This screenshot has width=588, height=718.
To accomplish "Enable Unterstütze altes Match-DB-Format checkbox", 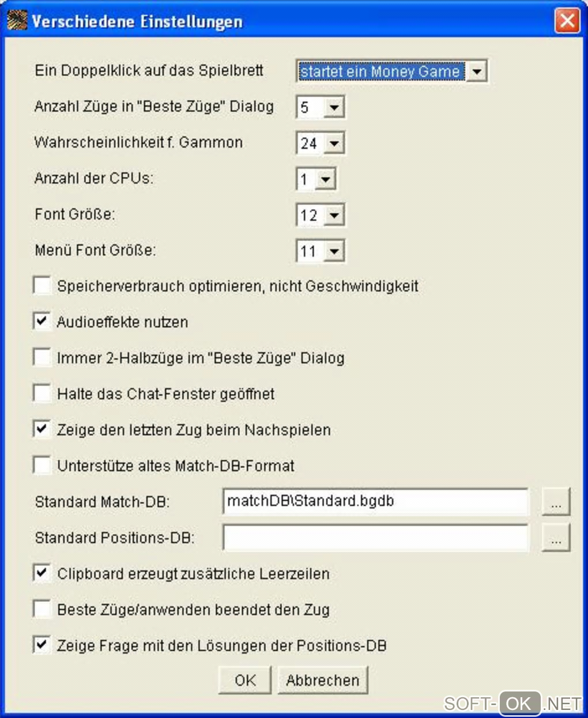I will point(42,466).
